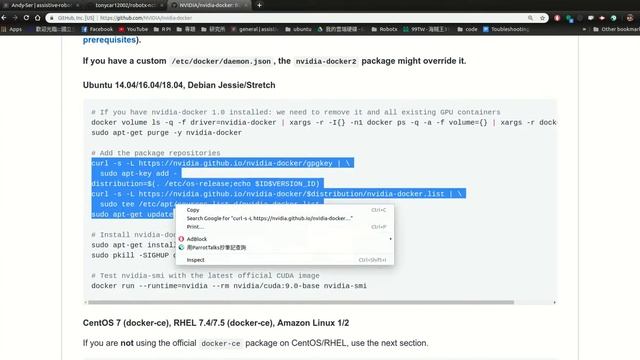640x360 pixels.
Task: Open the 研究所 bookmark folder
Action: click(213, 29)
